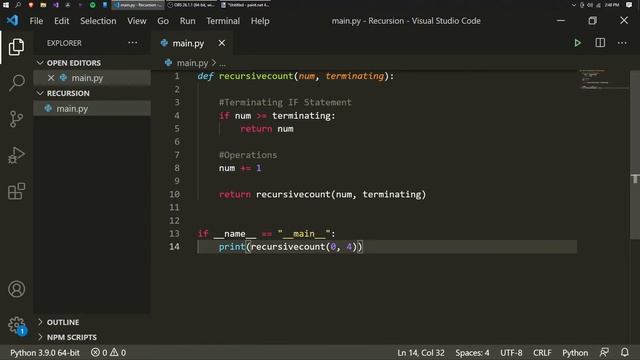640x360 pixels.
Task: Click '#Operations' comment on line 7
Action: tap(248, 155)
